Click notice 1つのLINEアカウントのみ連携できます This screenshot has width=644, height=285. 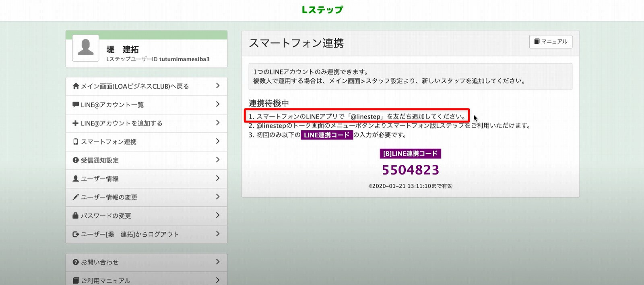coord(310,72)
